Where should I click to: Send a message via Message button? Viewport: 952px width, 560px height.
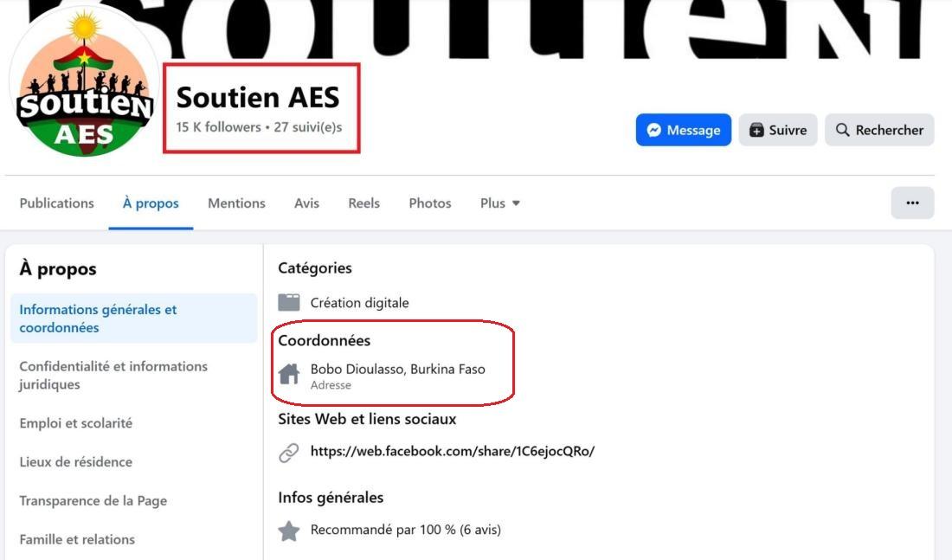(683, 130)
